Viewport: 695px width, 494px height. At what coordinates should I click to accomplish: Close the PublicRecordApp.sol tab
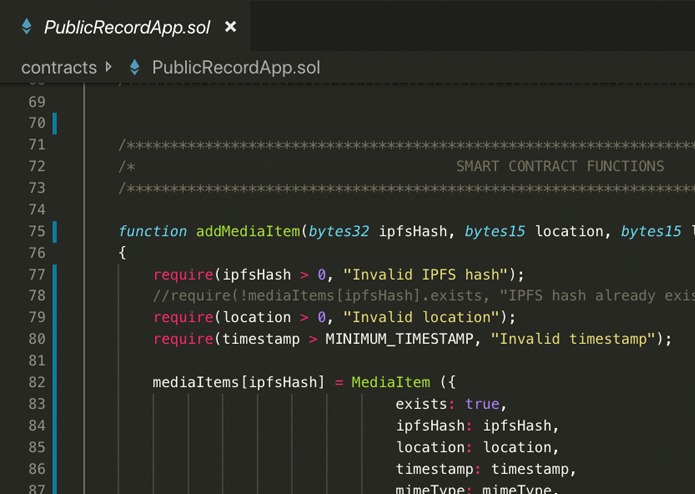(230, 27)
